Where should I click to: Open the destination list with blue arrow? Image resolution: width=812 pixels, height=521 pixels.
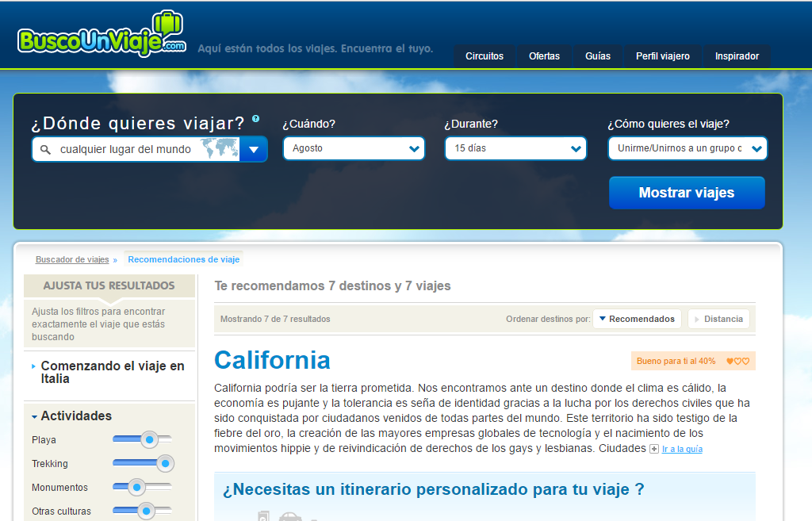click(x=254, y=149)
